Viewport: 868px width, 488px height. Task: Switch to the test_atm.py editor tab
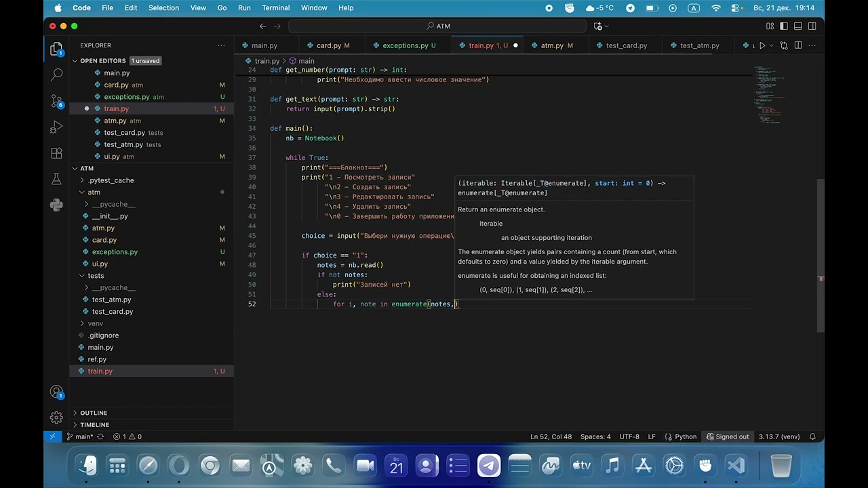[x=699, y=45]
